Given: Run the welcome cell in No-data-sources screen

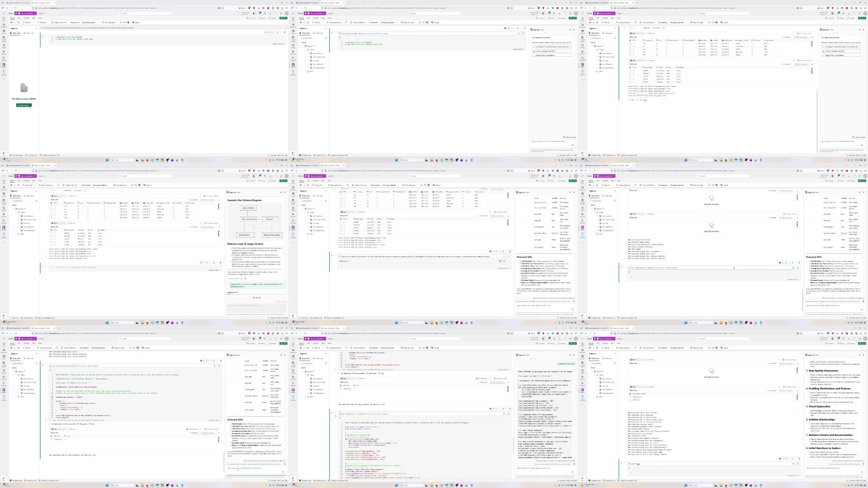Looking at the screenshot, I should coord(43,36).
